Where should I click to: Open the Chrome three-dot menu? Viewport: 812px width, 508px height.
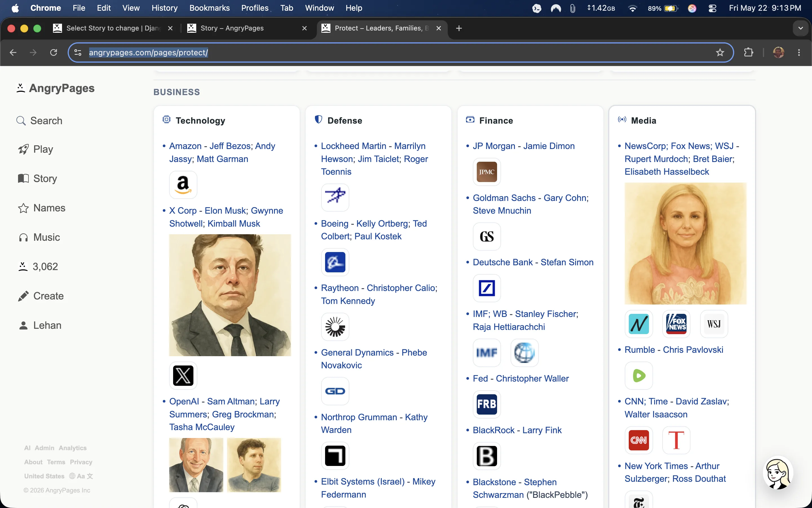[799, 52]
